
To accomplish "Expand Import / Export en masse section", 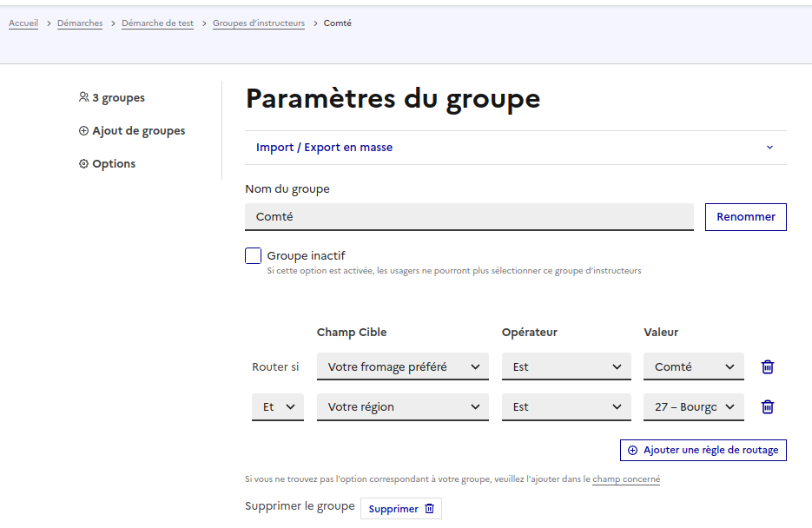I will [x=516, y=148].
